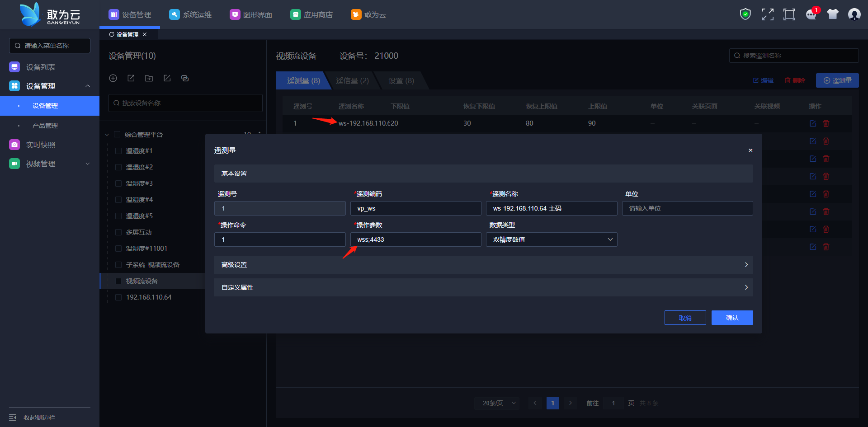Open the 系统运维 top menu
The height and width of the screenshot is (427, 868).
coord(190,14)
